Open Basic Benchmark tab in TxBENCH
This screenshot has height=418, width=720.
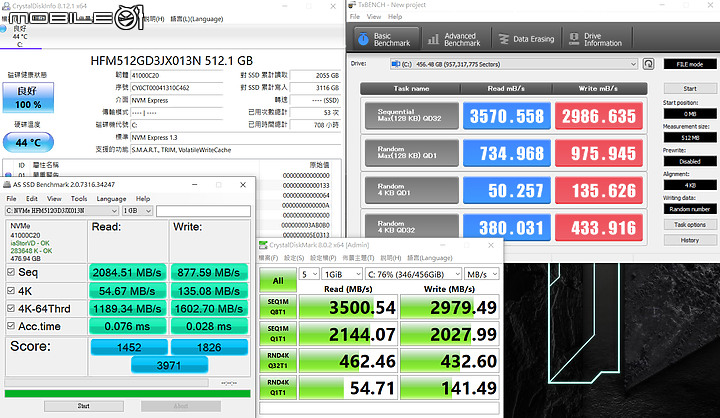pos(386,39)
